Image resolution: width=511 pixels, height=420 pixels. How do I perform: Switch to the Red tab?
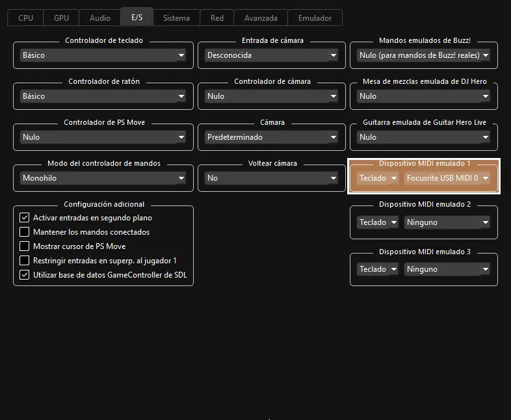coord(216,18)
